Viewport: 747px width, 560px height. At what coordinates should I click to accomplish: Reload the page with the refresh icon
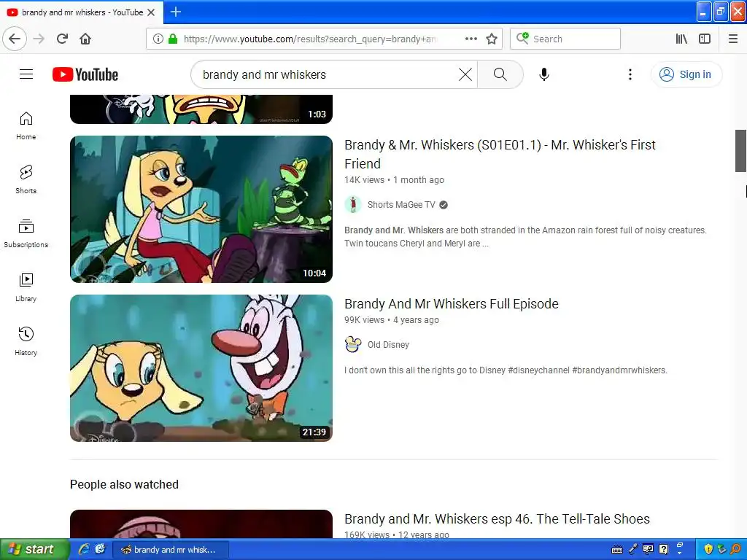tap(63, 39)
